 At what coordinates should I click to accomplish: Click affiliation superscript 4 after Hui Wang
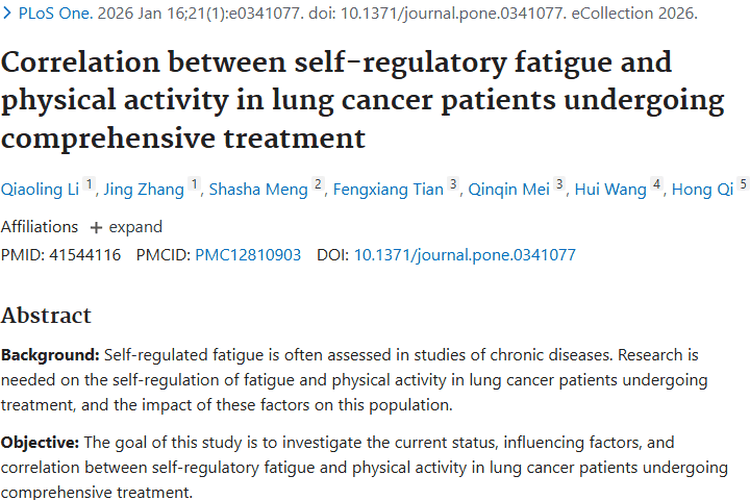coord(657,185)
